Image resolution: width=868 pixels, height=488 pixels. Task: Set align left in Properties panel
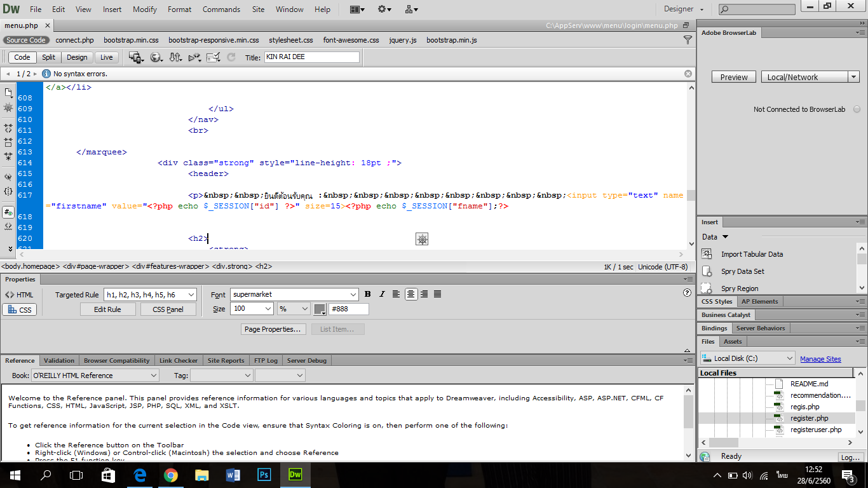pyautogui.click(x=396, y=294)
